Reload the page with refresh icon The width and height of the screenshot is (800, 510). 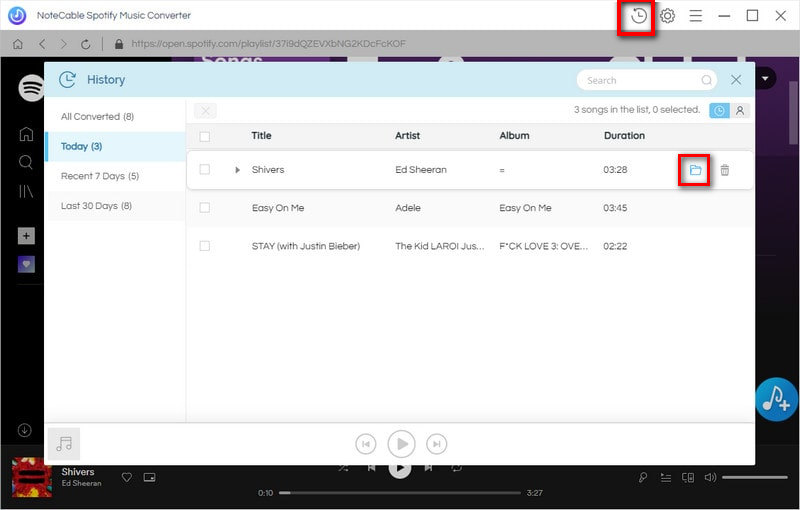tap(86, 44)
